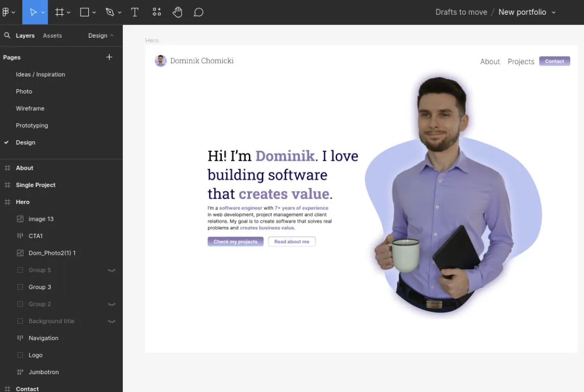Switch to the Assets tab

point(52,35)
